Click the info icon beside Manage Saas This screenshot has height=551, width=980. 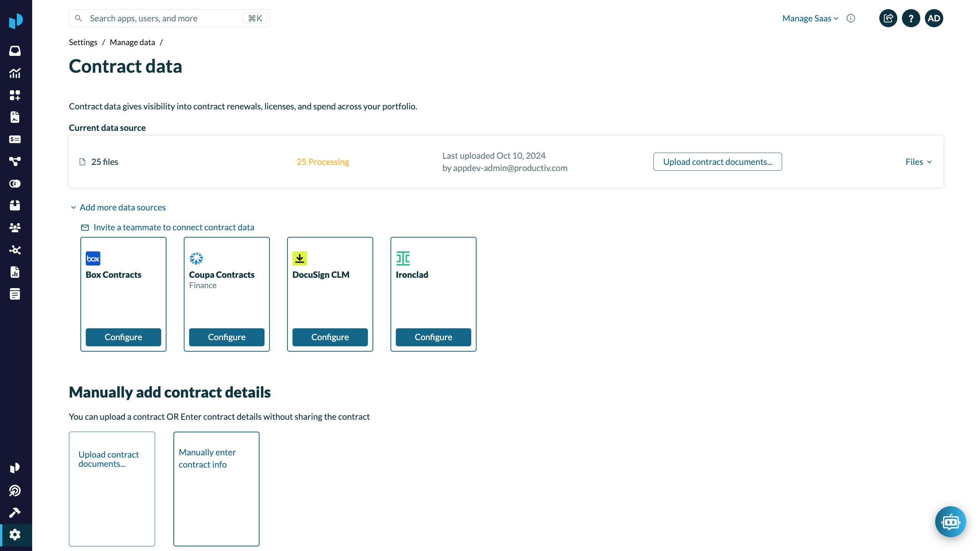point(851,18)
